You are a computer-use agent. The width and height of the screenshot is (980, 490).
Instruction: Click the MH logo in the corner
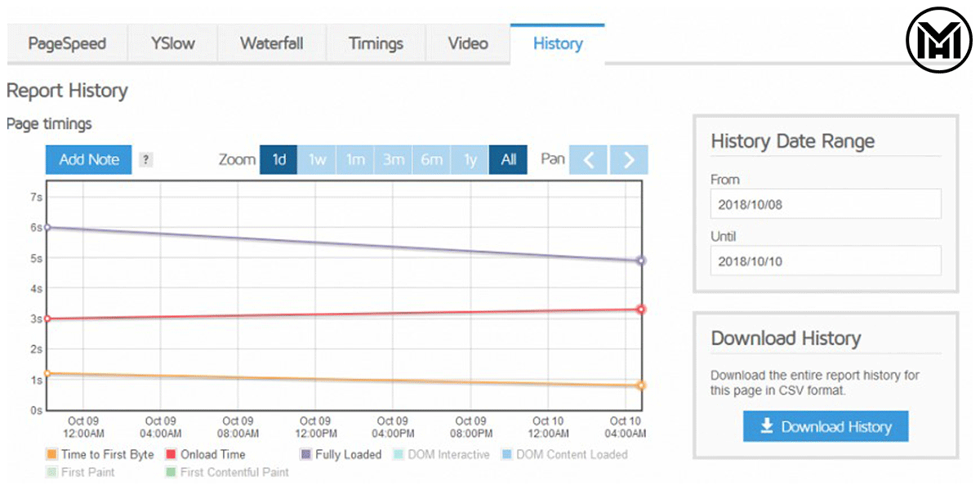click(939, 40)
